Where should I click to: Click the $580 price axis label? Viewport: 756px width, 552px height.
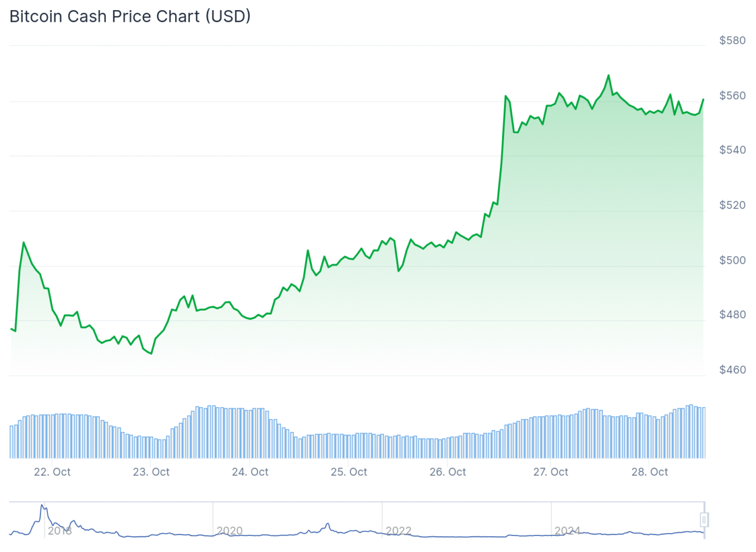point(732,41)
